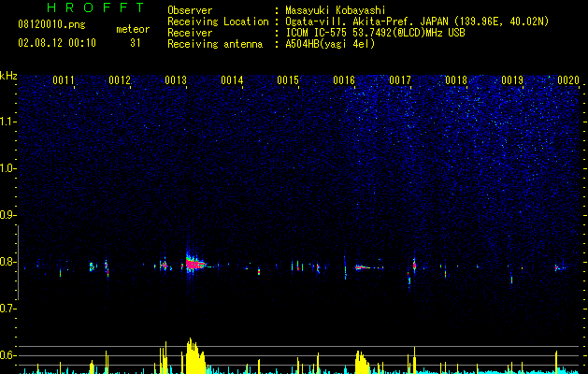This screenshot has width=588, height=374.
Task: Click the long meteor echo after 0016
Action: point(369,267)
